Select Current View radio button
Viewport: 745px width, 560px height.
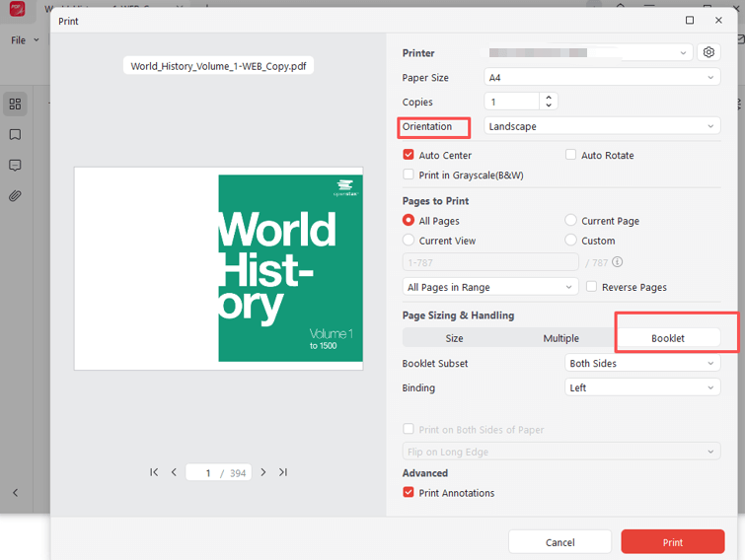click(x=409, y=241)
